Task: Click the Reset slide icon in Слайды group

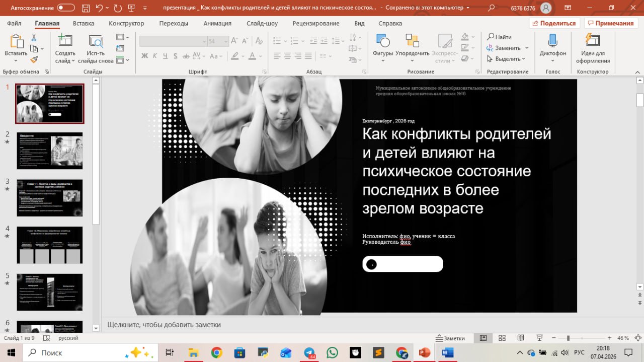Action: pyautogui.click(x=120, y=48)
